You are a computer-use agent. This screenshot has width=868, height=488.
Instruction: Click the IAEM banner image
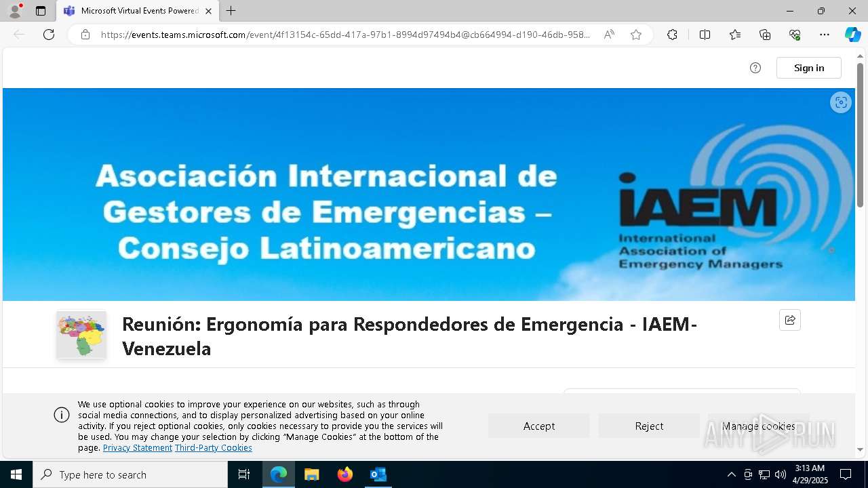click(429, 195)
